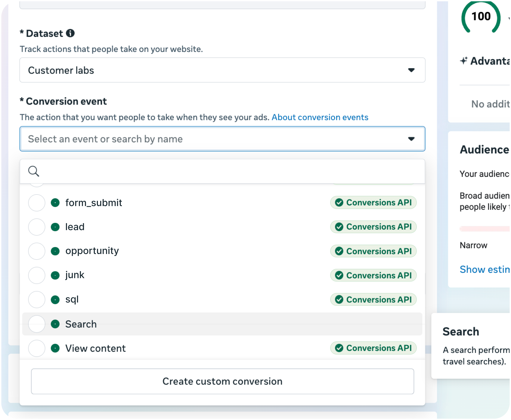This screenshot has height=420, width=511.
Task: Click the Narrow audience label
Action: click(473, 245)
